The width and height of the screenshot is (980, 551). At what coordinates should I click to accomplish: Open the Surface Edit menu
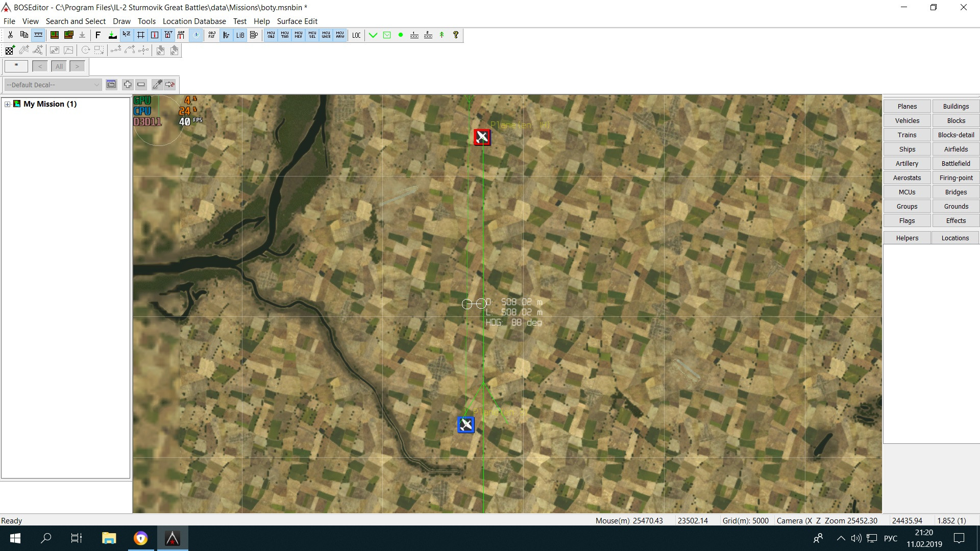point(297,21)
